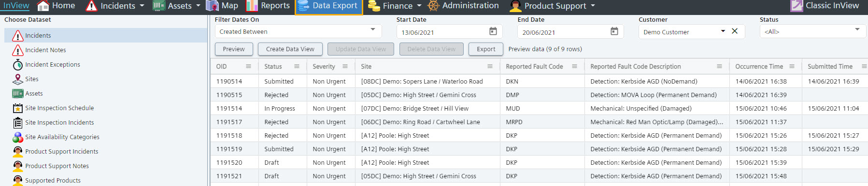The width and height of the screenshot is (868, 186).
Task: Open Severity column menu icon
Action: coord(345,66)
